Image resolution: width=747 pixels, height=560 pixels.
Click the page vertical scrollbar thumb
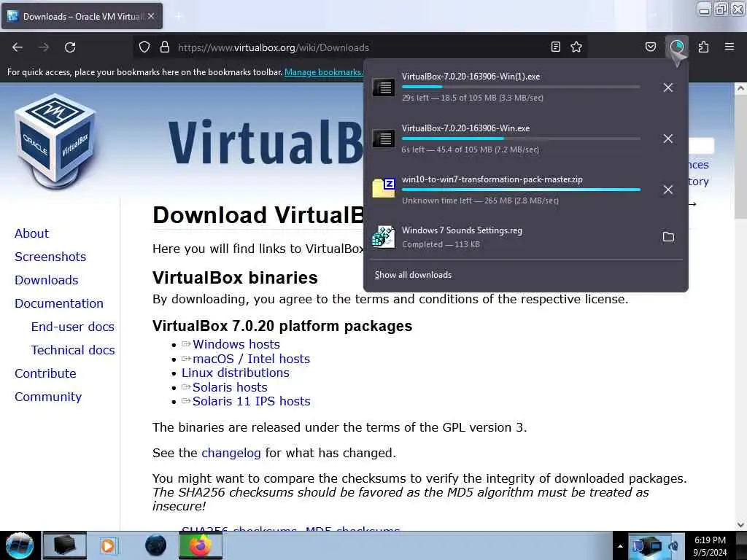point(740,157)
